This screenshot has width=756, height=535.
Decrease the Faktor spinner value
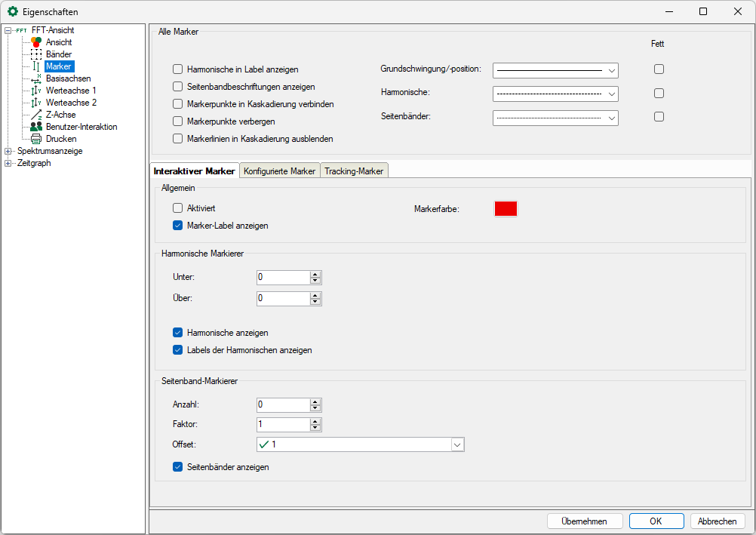pos(315,428)
